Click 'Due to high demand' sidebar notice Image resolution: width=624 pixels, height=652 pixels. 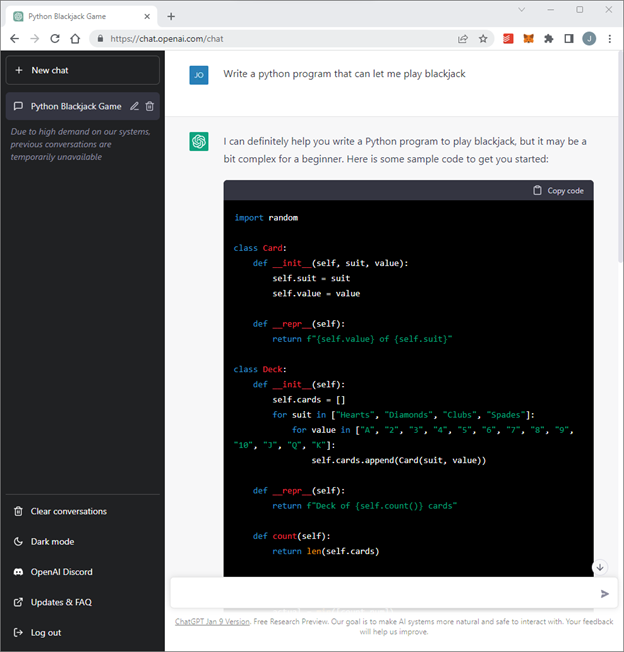80,144
